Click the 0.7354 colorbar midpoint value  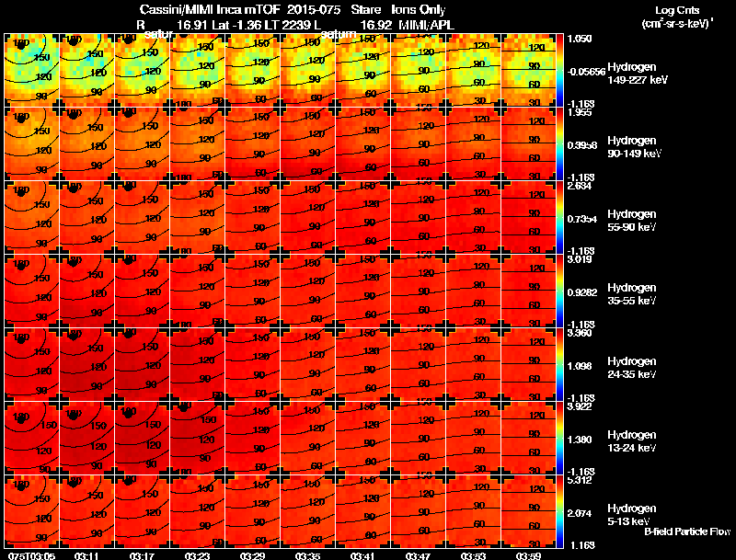[582, 219]
